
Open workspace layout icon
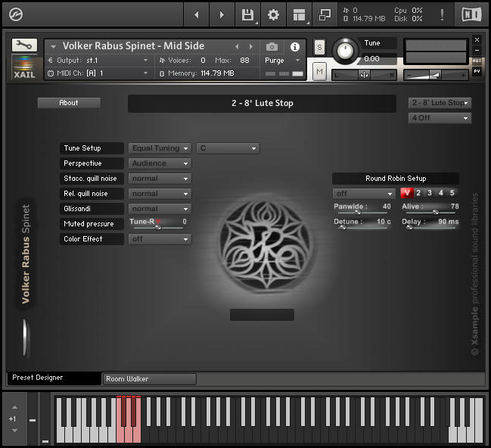coord(299,14)
